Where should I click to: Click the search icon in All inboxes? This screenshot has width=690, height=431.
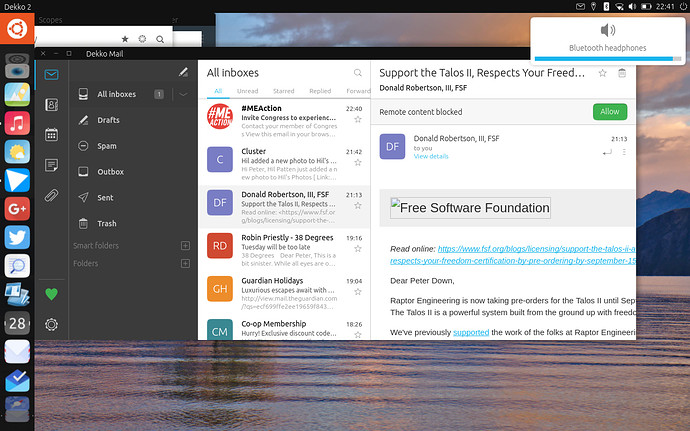(x=358, y=73)
